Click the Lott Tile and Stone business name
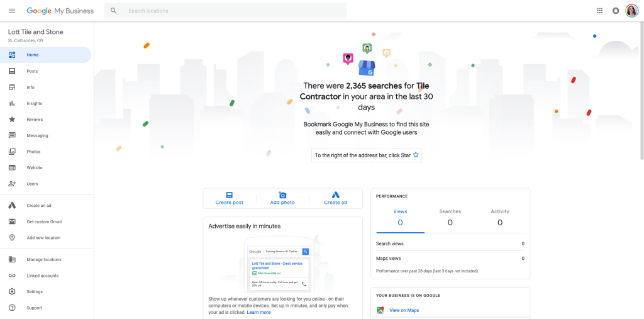The width and height of the screenshot is (644, 319). (36, 32)
